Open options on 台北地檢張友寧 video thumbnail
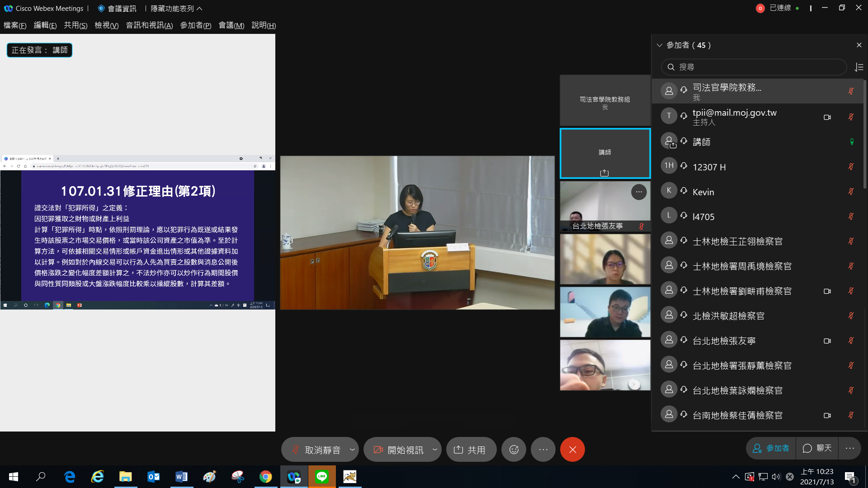The height and width of the screenshot is (488, 868). point(638,192)
